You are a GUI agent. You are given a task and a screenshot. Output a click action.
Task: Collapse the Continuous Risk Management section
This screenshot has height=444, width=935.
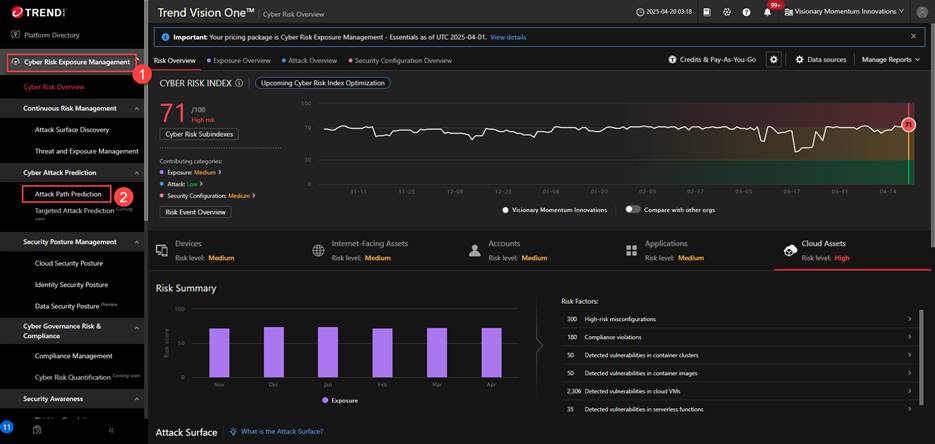[x=137, y=108]
